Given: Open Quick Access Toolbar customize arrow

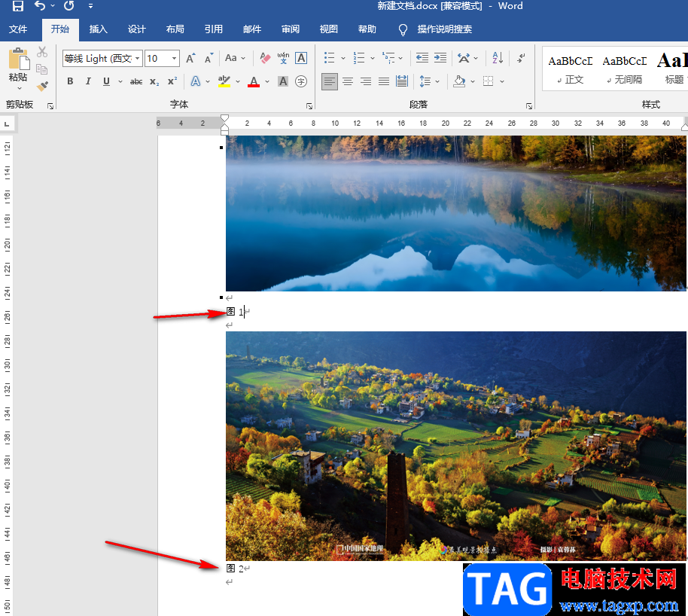Looking at the screenshot, I should (x=90, y=6).
